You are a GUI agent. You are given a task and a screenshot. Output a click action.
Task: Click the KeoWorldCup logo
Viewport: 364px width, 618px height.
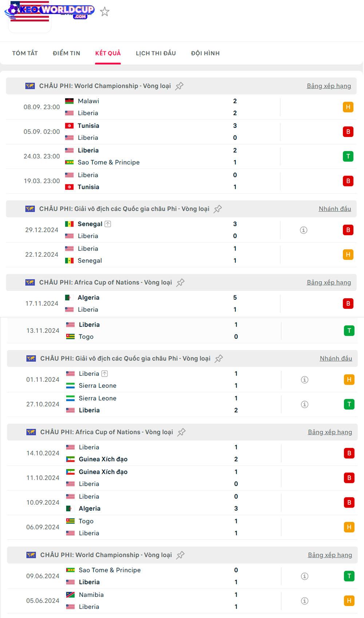[49, 11]
